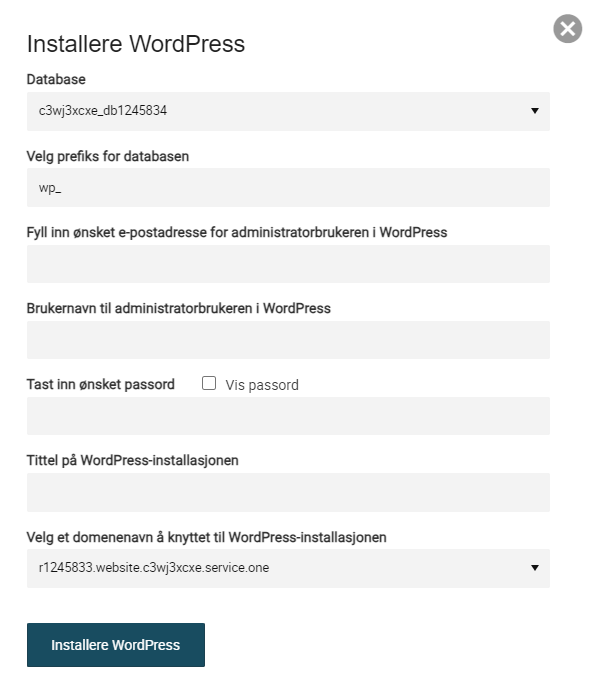Expand the Database dropdown arrow

click(534, 111)
